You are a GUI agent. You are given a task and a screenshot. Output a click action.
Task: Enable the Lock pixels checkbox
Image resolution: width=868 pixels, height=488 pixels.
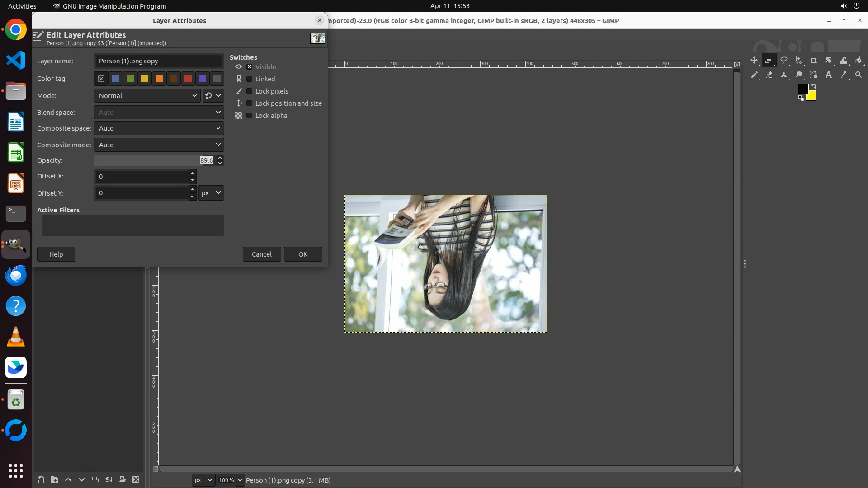[249, 91]
